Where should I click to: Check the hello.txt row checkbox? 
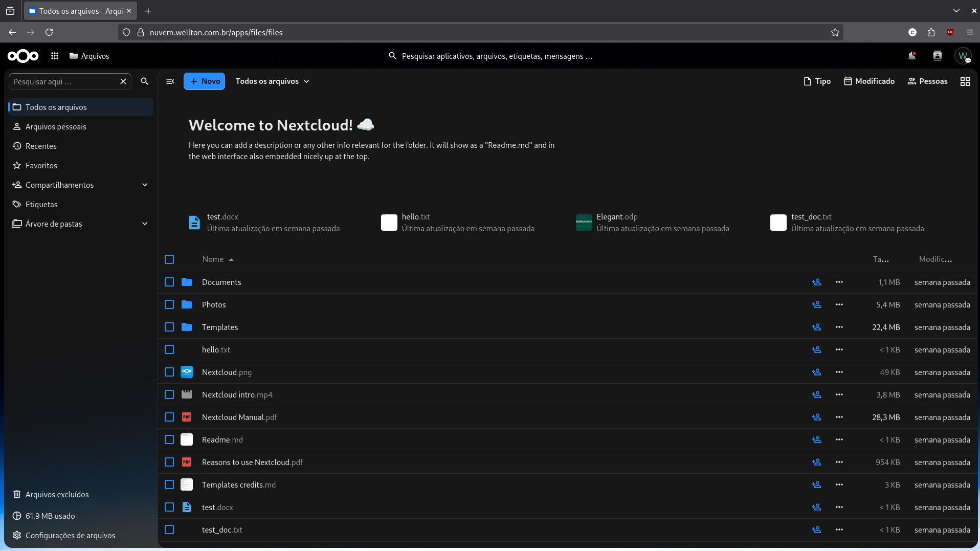tap(169, 349)
